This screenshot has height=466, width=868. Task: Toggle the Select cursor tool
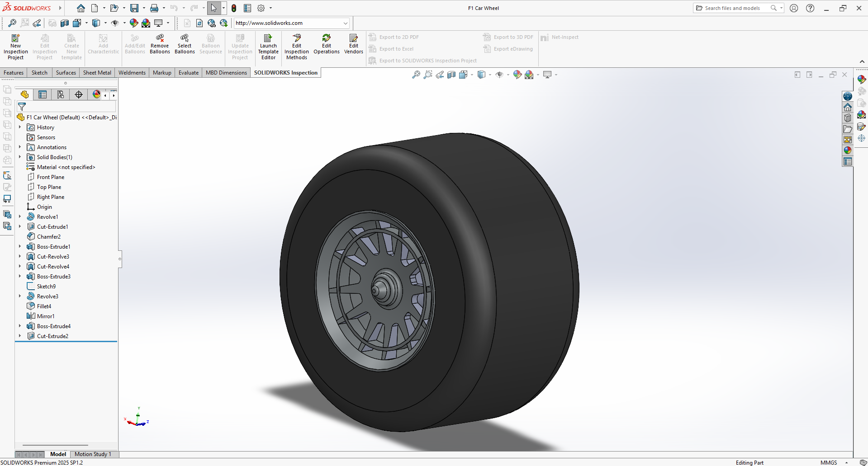(x=213, y=8)
